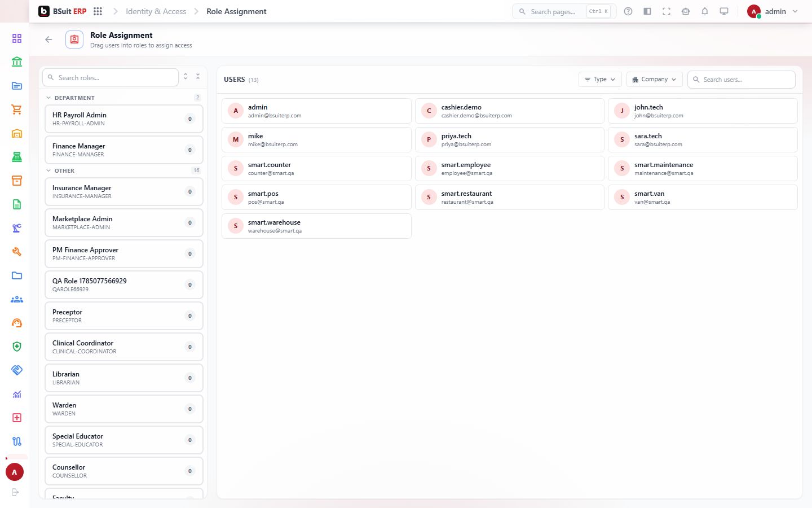
Task: Click the wrench maintenance sidebar icon
Action: point(17,252)
